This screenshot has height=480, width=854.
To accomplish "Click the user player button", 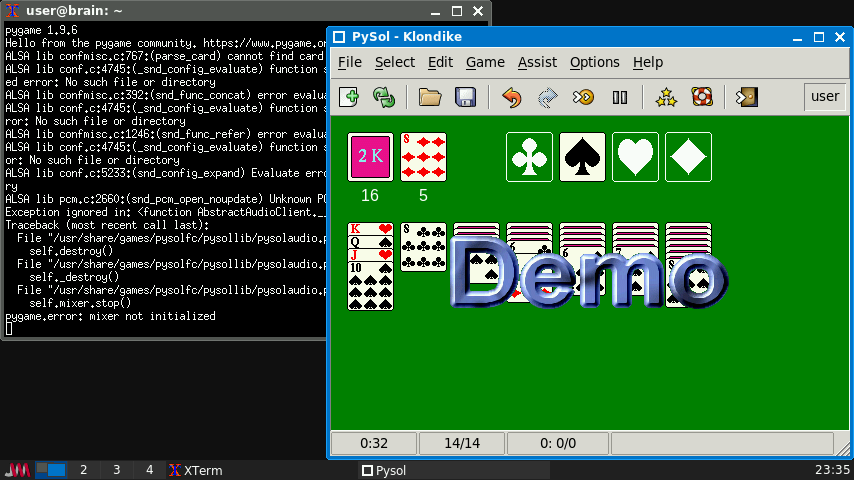I will pos(825,96).
